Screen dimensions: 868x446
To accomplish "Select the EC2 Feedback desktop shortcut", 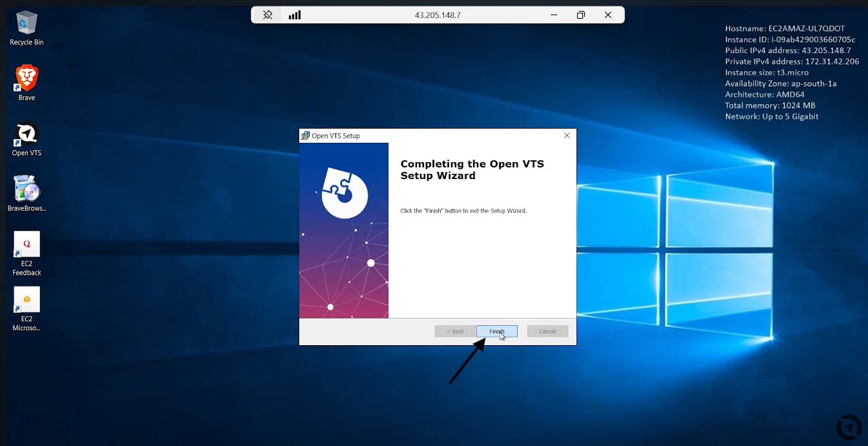I will pos(26,253).
